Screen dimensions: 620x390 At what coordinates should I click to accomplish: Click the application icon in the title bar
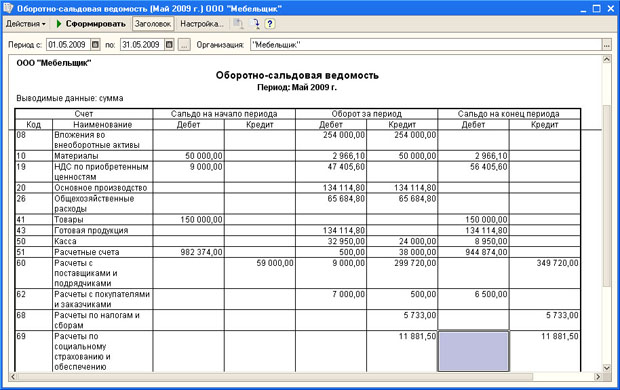pos(8,8)
